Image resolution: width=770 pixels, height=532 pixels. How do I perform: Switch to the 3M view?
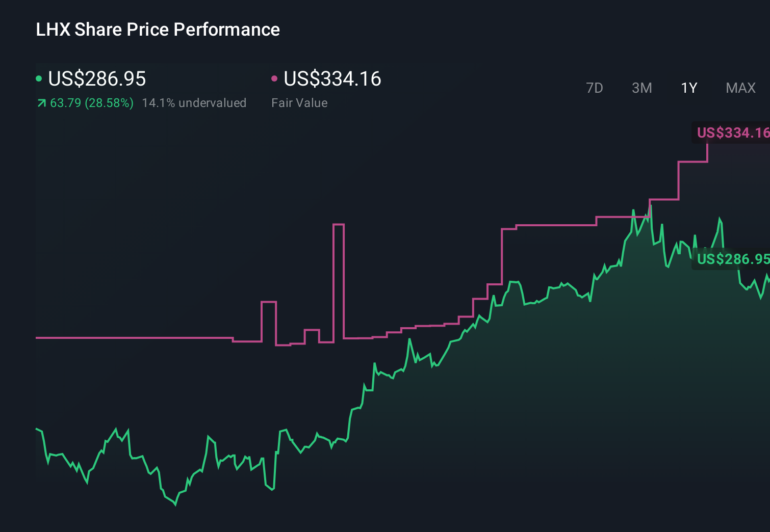click(641, 88)
